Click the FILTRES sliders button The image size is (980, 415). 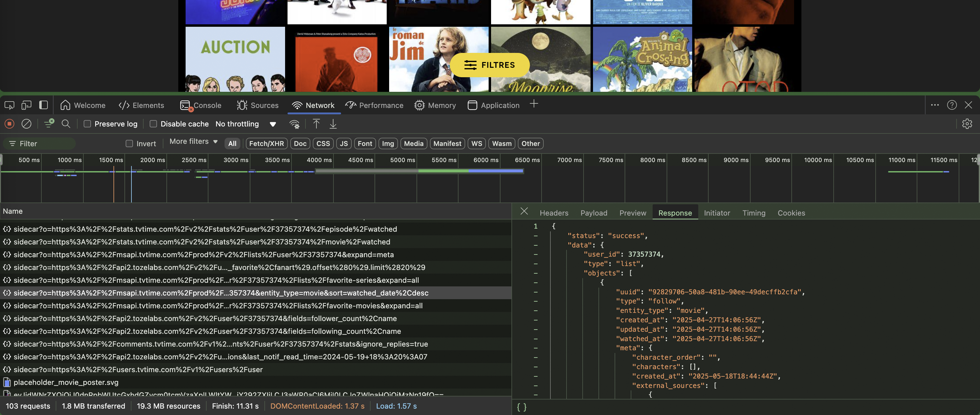[490, 65]
